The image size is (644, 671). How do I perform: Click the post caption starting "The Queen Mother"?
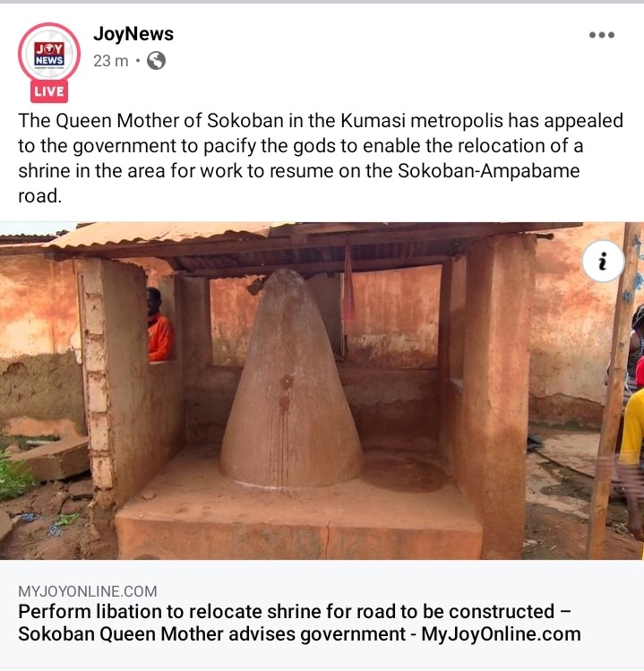click(x=321, y=158)
